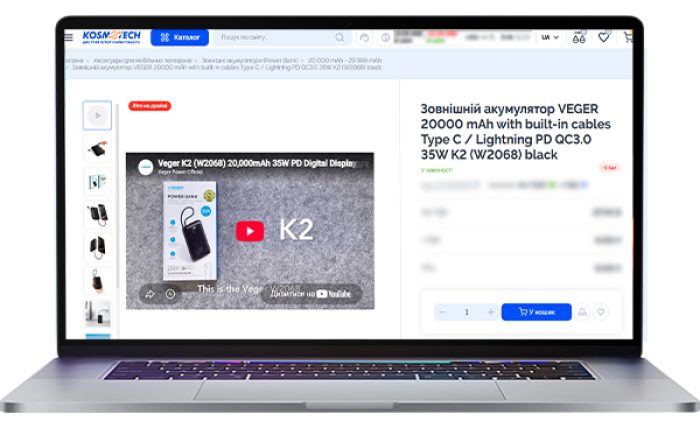Open the compare scales icon in header
Image resolution: width=700 pixels, height=428 pixels.
(x=579, y=37)
